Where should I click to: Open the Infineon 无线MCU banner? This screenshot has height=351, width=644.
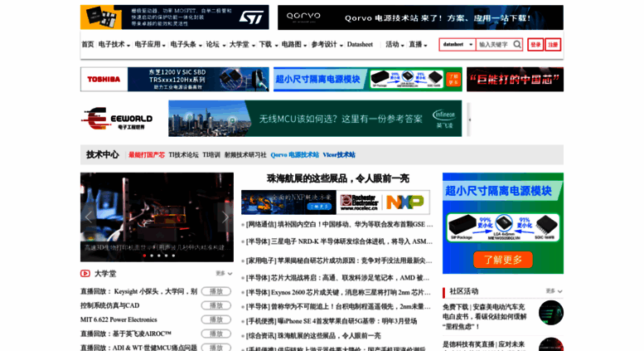point(315,119)
